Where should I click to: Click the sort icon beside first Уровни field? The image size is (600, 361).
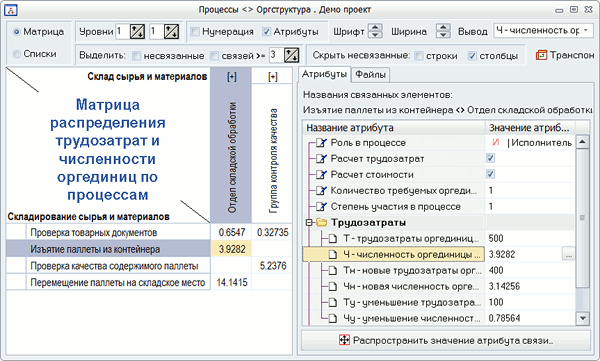(137, 31)
